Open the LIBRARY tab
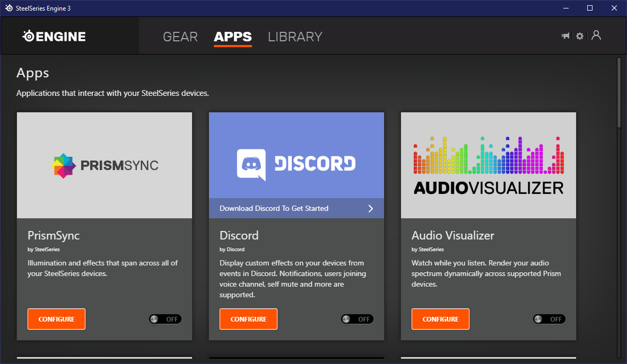This screenshot has width=627, height=364. pyautogui.click(x=295, y=37)
